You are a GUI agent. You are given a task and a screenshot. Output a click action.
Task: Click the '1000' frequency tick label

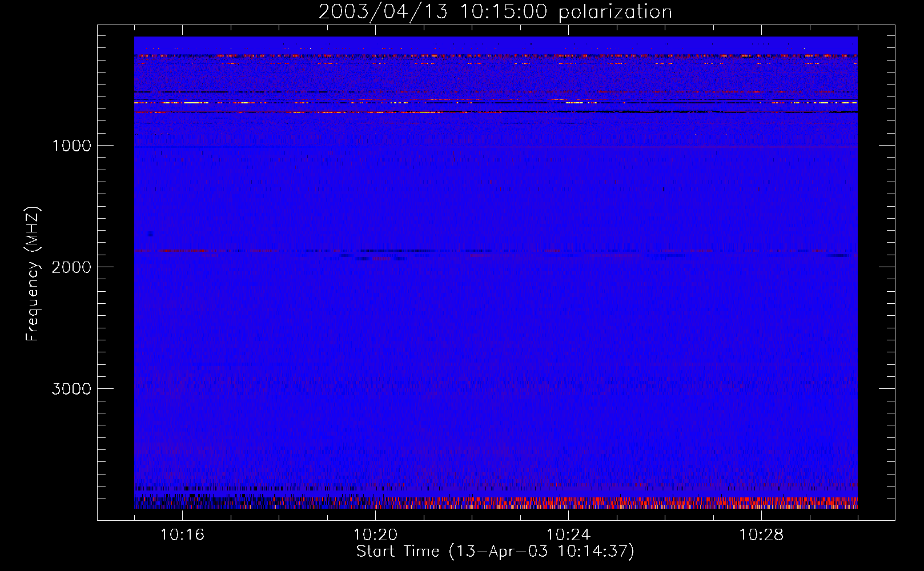71,146
